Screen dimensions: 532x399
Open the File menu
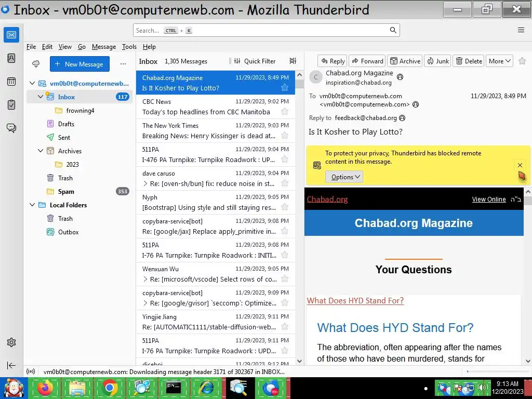click(x=31, y=46)
